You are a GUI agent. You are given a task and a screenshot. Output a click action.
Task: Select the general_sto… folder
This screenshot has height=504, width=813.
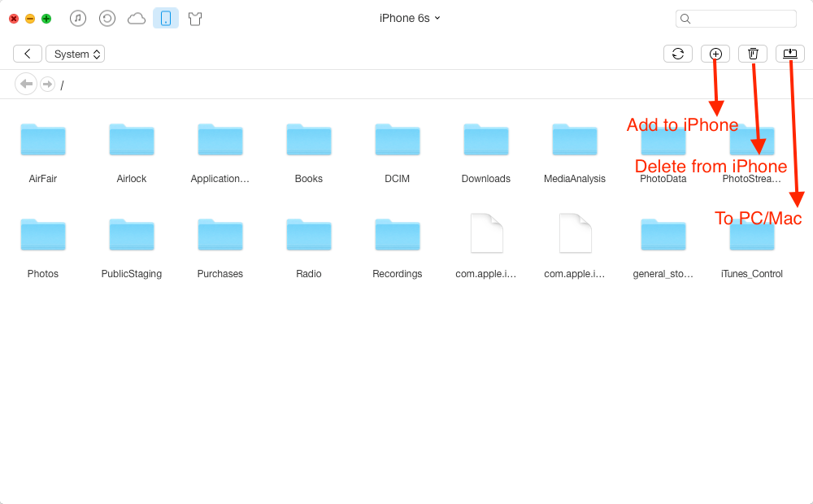click(x=663, y=235)
